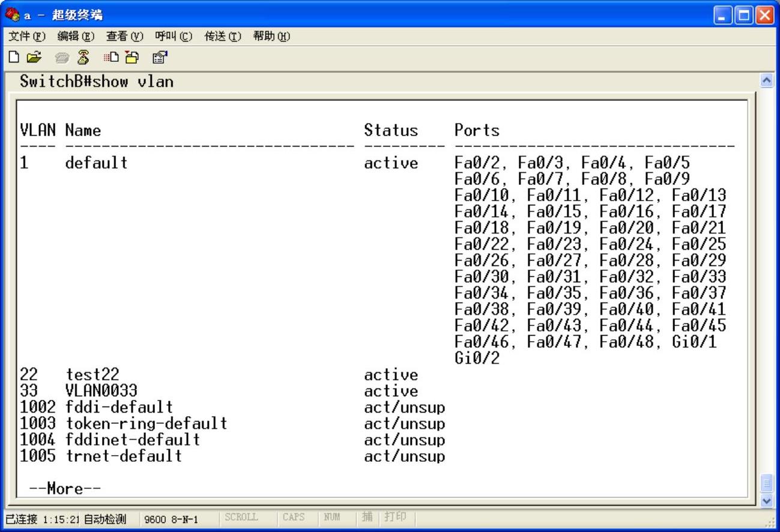Open the 呼叫(C) menu
Image resolution: width=780 pixels, height=532 pixels.
174,37
